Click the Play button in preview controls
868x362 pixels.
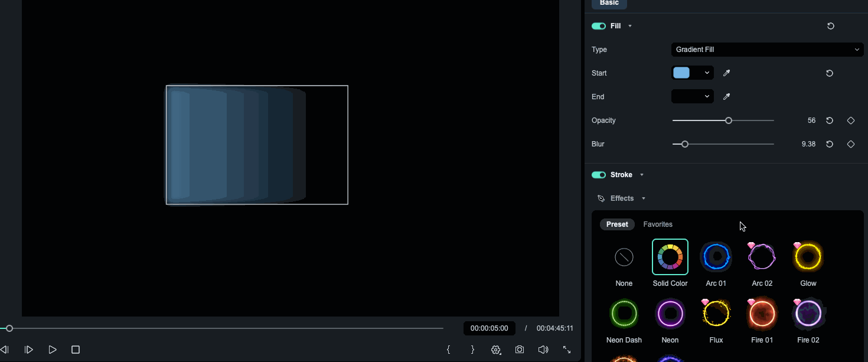53,350
